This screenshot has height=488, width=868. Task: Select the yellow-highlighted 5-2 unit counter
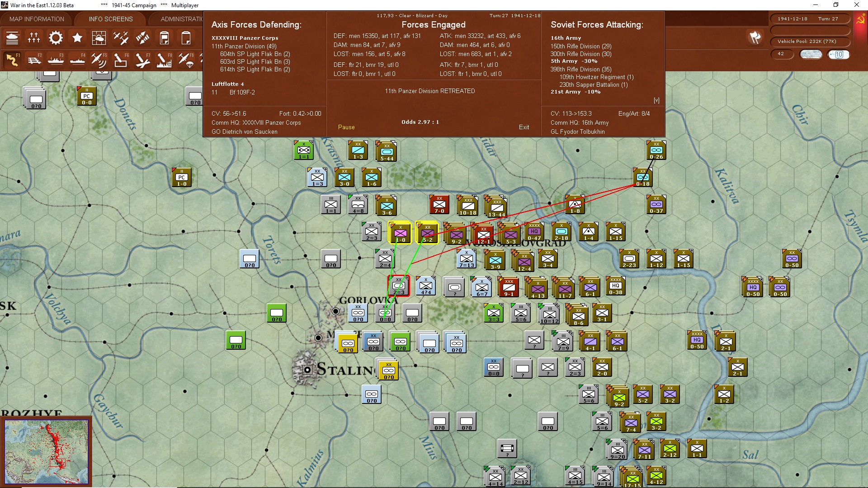pos(427,233)
